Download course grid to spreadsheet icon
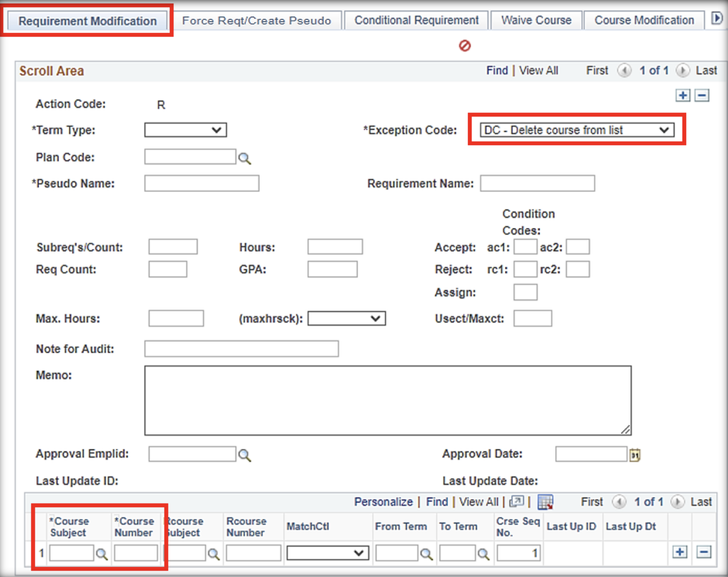The image size is (728, 577). [x=545, y=502]
